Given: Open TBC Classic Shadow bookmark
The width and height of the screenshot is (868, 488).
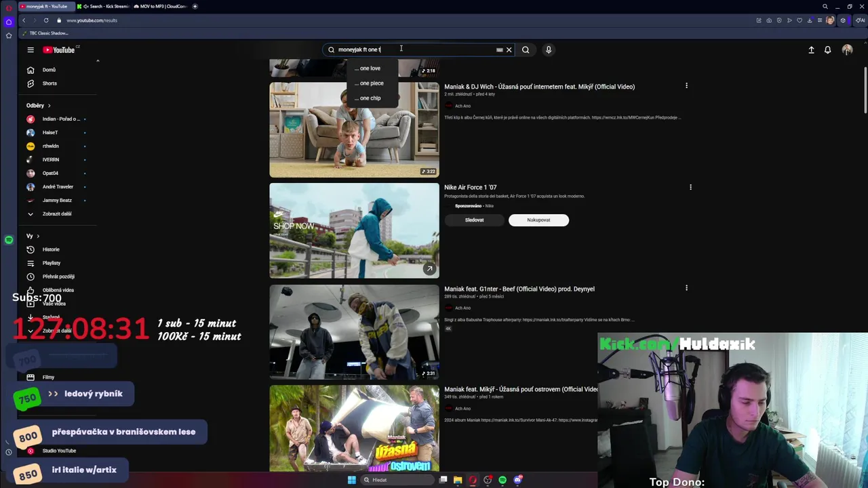Looking at the screenshot, I should click(x=45, y=33).
